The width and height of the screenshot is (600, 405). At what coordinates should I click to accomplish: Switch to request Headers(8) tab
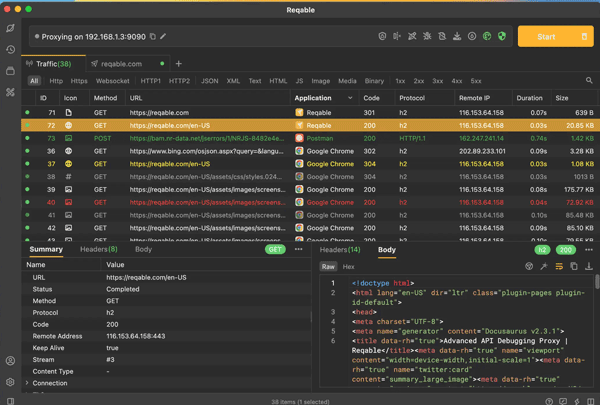99,249
